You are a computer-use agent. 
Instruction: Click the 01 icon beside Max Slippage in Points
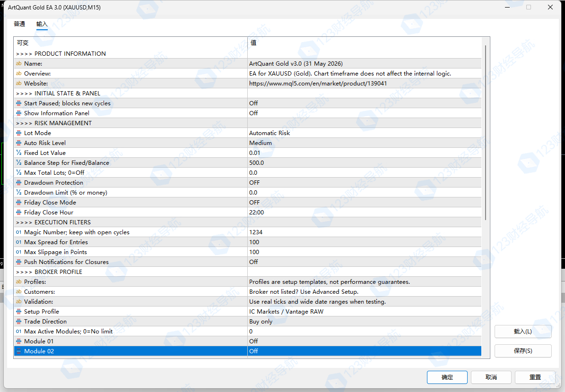19,252
